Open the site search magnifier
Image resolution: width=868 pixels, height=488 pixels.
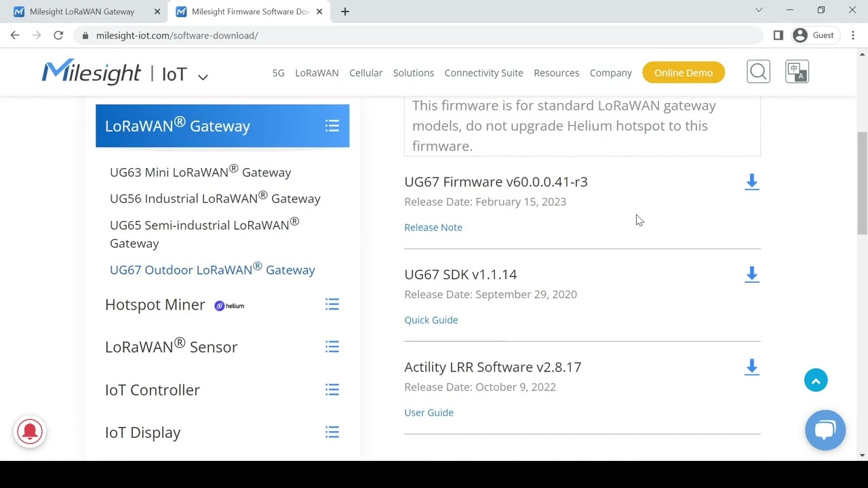pyautogui.click(x=758, y=72)
